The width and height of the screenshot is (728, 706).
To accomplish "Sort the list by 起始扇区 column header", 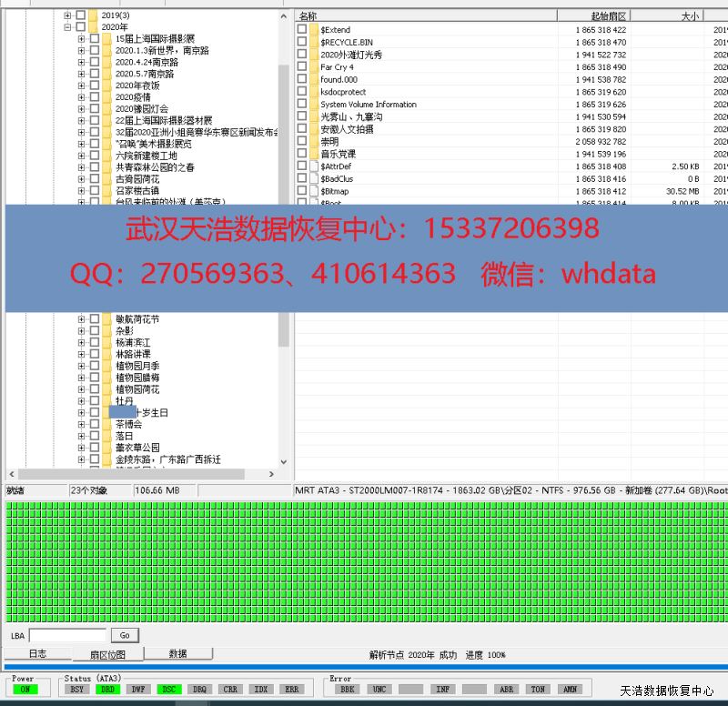I will pos(593,15).
